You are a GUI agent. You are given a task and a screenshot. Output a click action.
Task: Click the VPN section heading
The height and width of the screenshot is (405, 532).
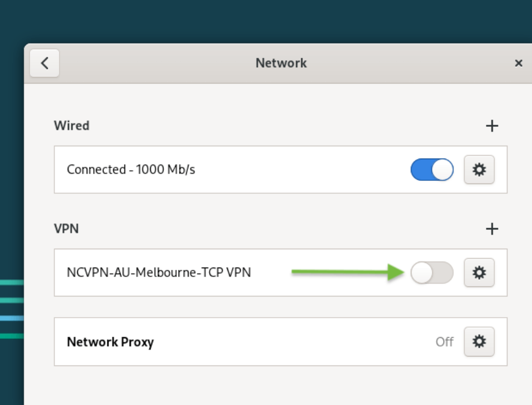66,229
